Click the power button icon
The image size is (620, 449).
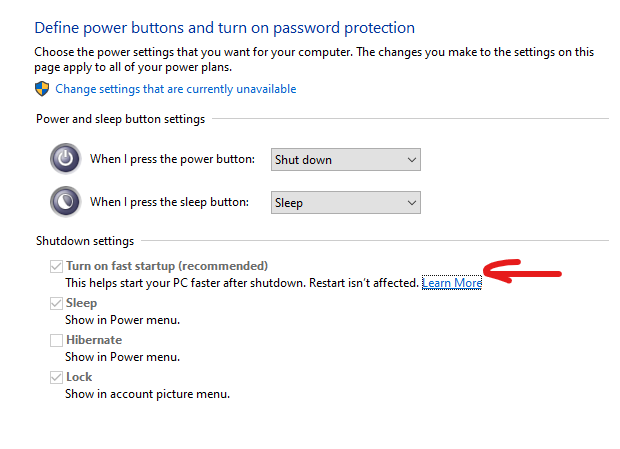(x=65, y=159)
